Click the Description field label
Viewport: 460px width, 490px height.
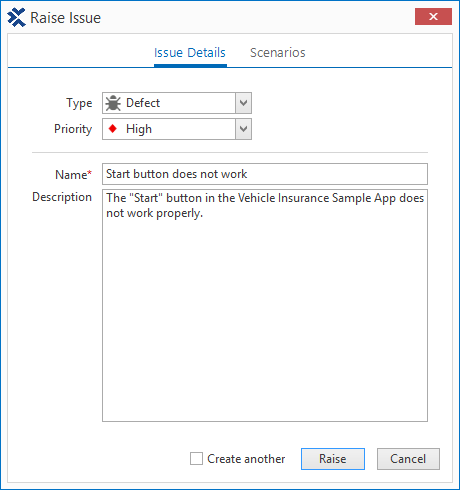point(62,197)
